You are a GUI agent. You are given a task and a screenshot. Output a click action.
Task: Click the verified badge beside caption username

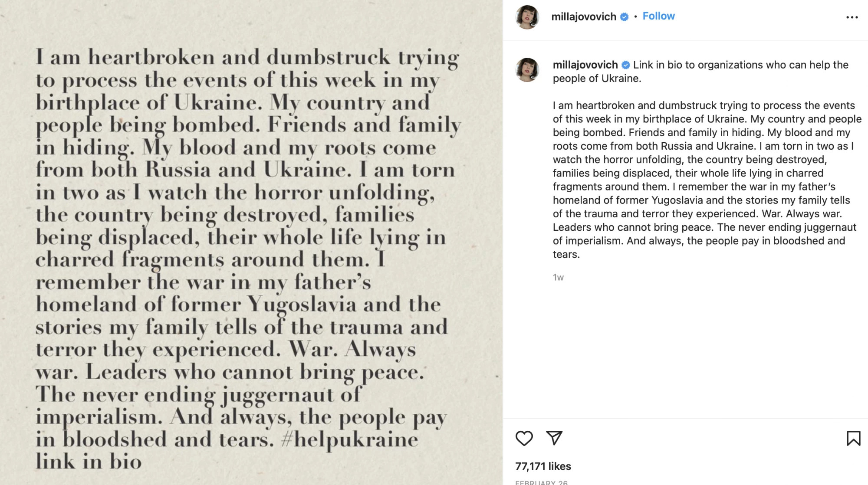pyautogui.click(x=625, y=65)
